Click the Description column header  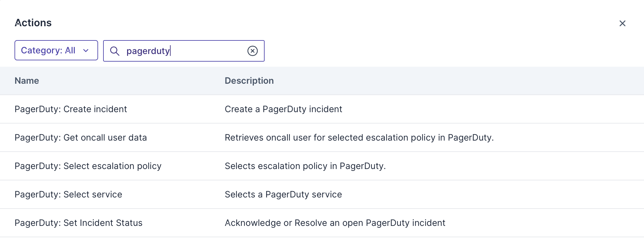(249, 81)
